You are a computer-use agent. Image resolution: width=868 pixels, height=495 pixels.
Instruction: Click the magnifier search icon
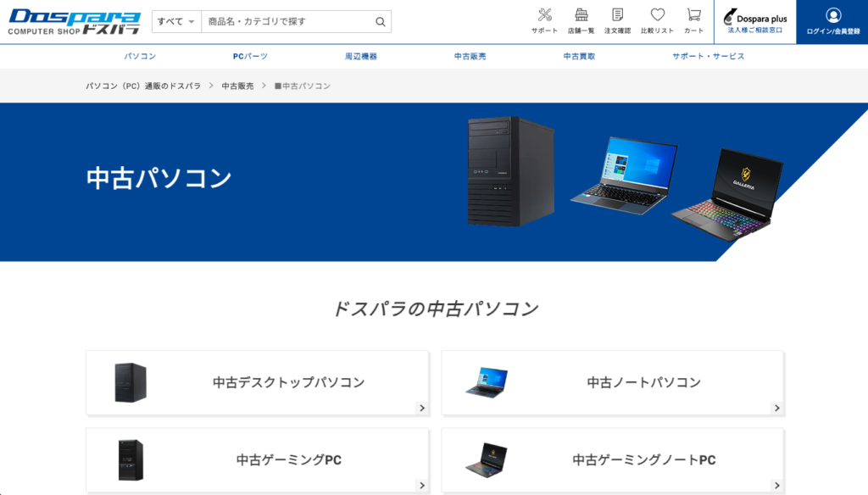[x=381, y=21]
